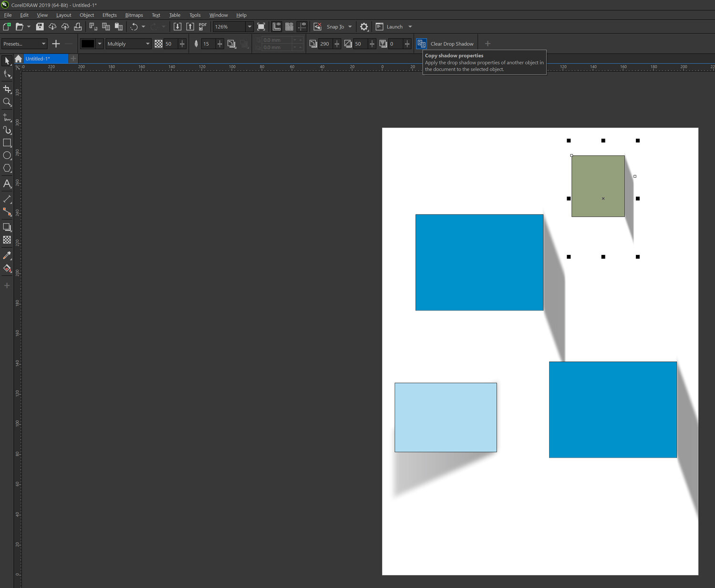715x588 pixels.
Task: Toggle Show Rulers button
Action: 276,27
